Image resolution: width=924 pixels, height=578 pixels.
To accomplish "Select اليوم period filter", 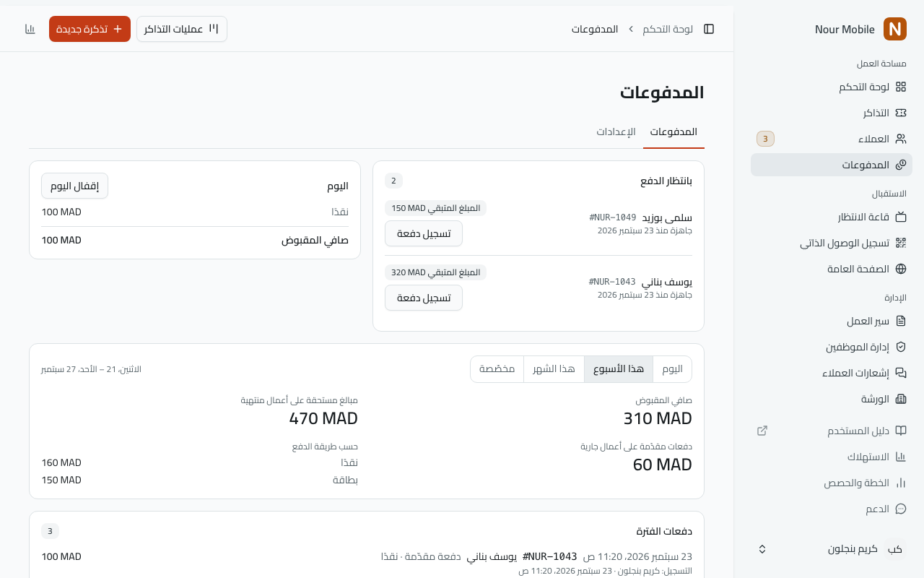I will [672, 369].
